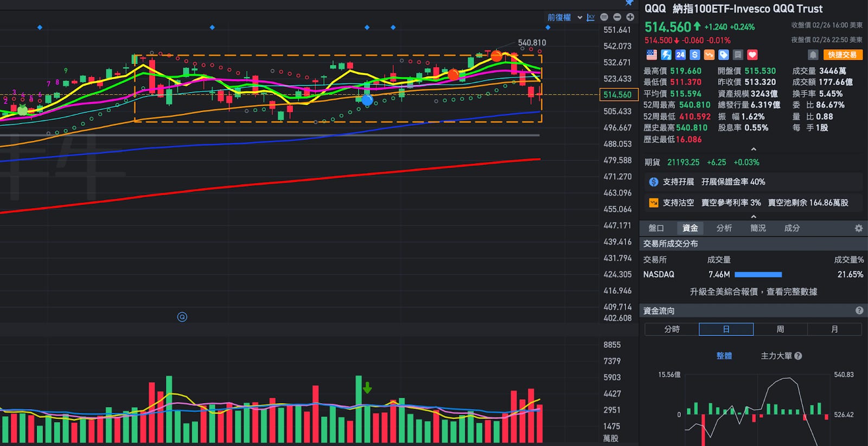868x446 pixels.
Task: Click the orange 快捷交易 button
Action: [843, 55]
